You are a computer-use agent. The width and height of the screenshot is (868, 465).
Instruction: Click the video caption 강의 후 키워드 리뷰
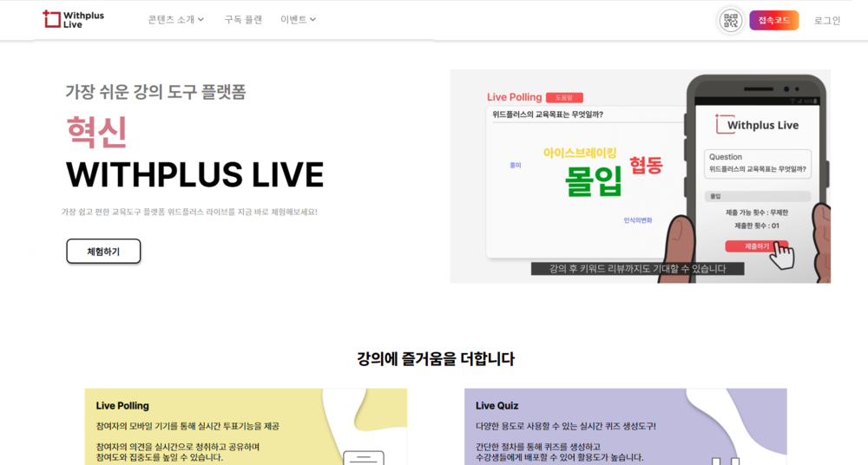click(x=637, y=269)
